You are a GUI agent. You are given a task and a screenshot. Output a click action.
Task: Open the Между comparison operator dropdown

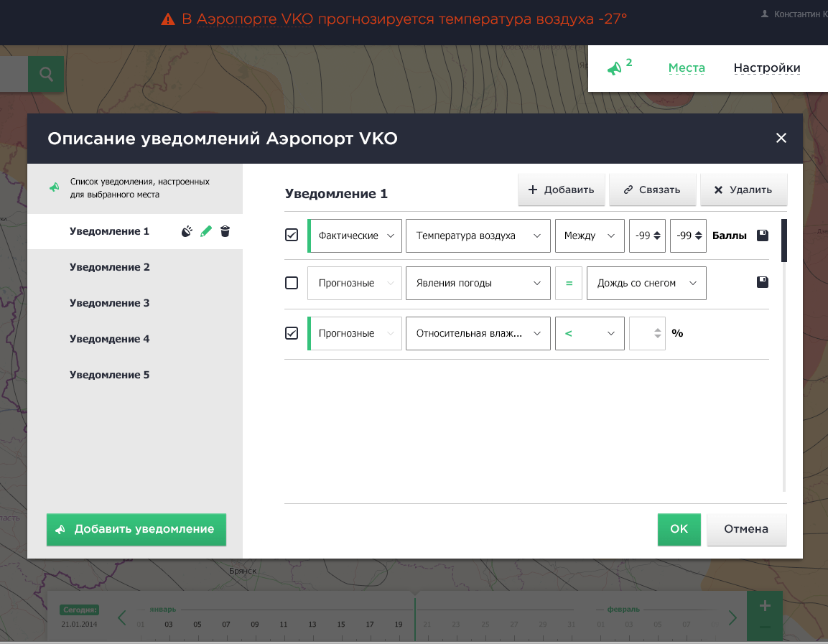[589, 235]
